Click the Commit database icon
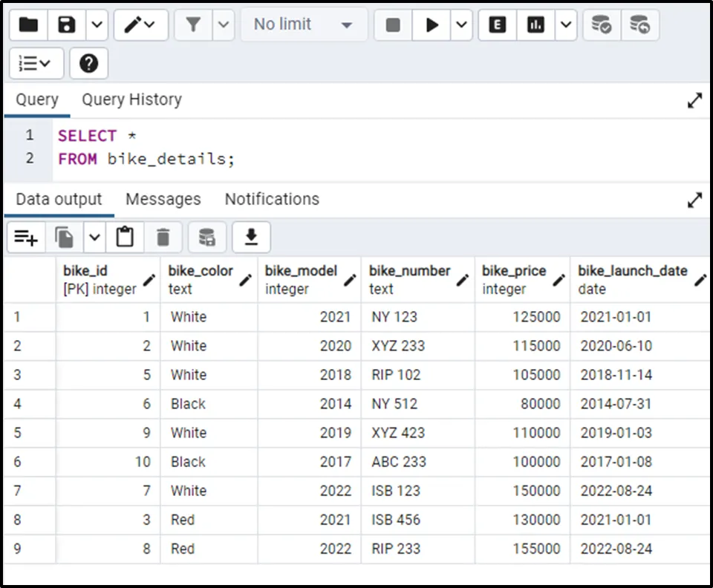Image resolution: width=713 pixels, height=588 pixels. click(x=601, y=25)
